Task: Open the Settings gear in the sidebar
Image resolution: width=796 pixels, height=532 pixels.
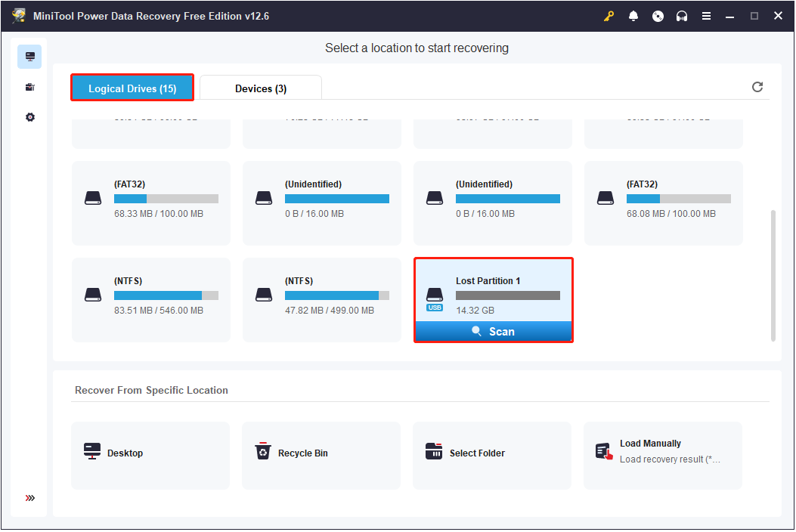Action: (x=29, y=116)
